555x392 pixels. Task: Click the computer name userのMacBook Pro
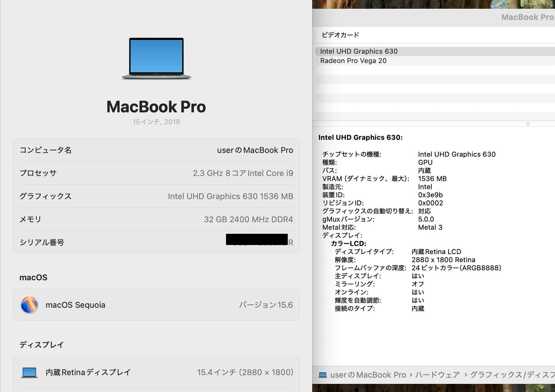tap(255, 150)
